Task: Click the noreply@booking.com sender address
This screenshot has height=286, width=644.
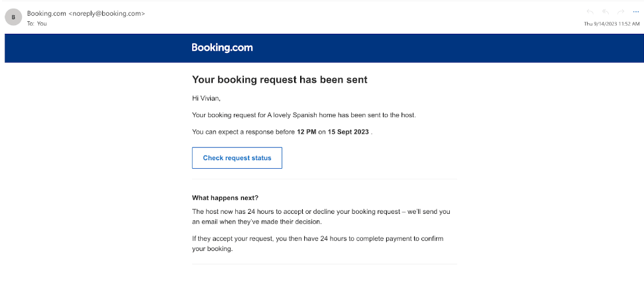Action: (107, 13)
